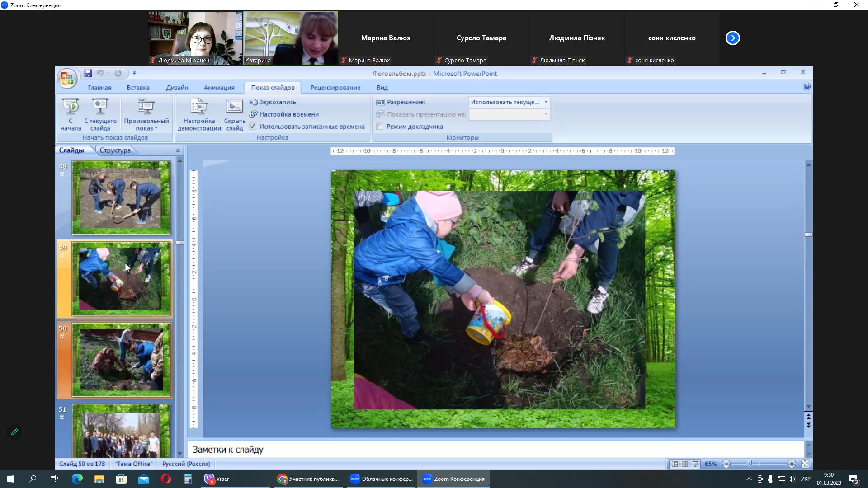868x488 pixels.
Task: Expand the quick access toolbar customization arrow
Action: coord(134,73)
